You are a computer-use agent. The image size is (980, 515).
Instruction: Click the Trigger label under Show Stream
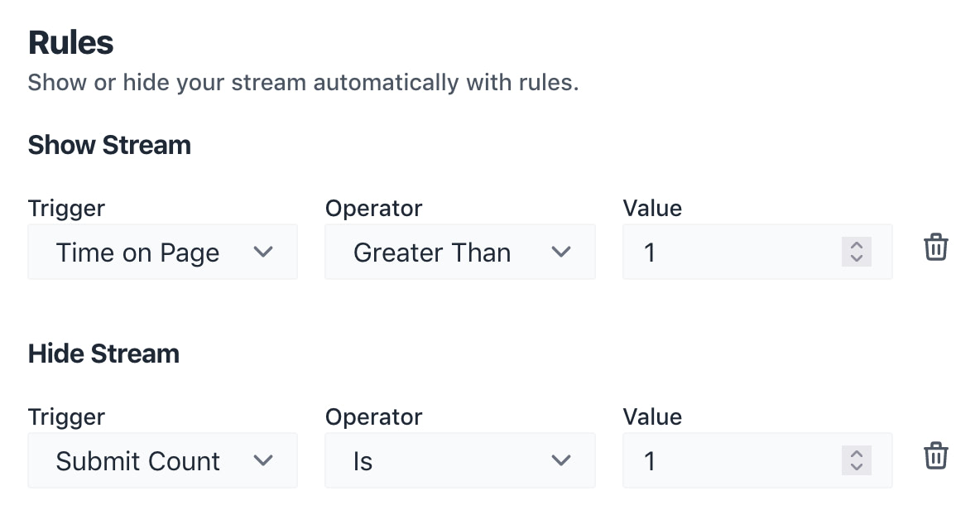point(66,208)
